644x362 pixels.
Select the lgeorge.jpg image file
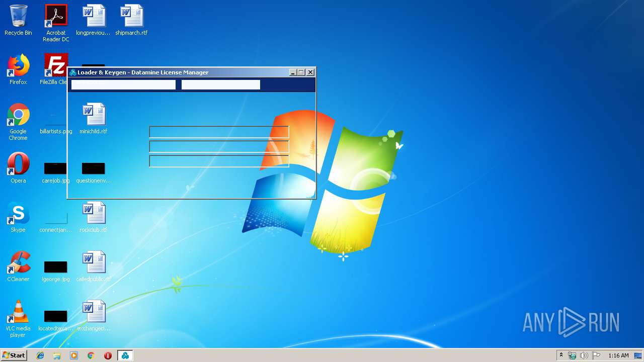tap(56, 270)
